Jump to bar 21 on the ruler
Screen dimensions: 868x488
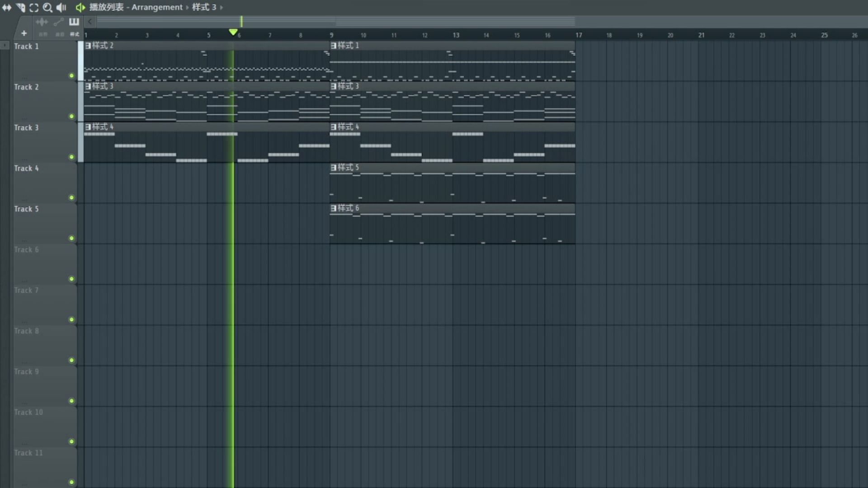coord(701,35)
